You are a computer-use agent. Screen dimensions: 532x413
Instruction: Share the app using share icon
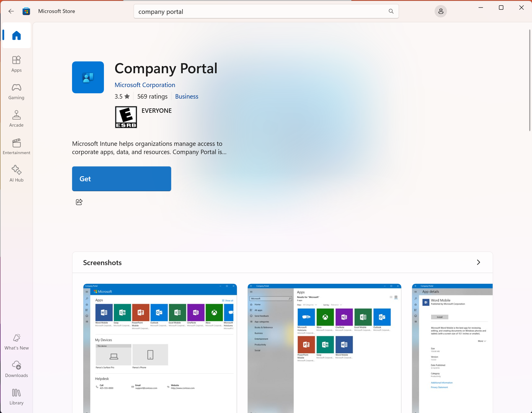pyautogui.click(x=79, y=202)
